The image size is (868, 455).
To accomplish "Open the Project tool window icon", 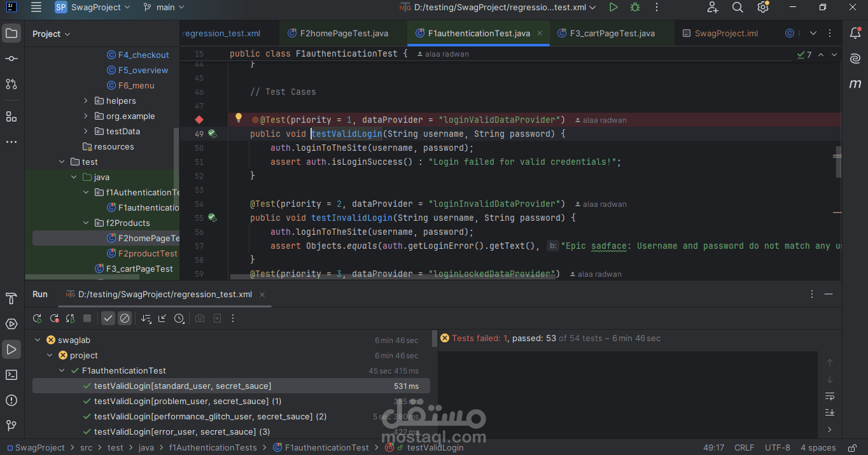I will coord(11,34).
